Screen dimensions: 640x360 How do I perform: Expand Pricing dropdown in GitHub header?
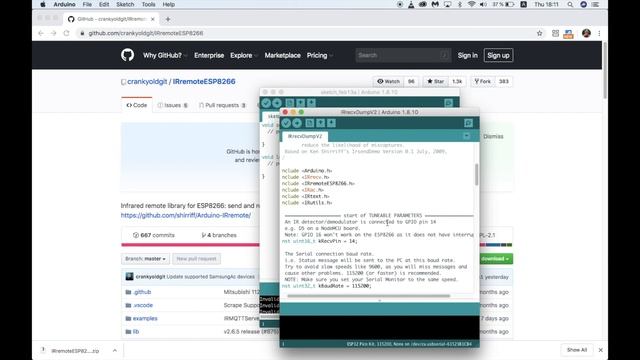point(320,56)
